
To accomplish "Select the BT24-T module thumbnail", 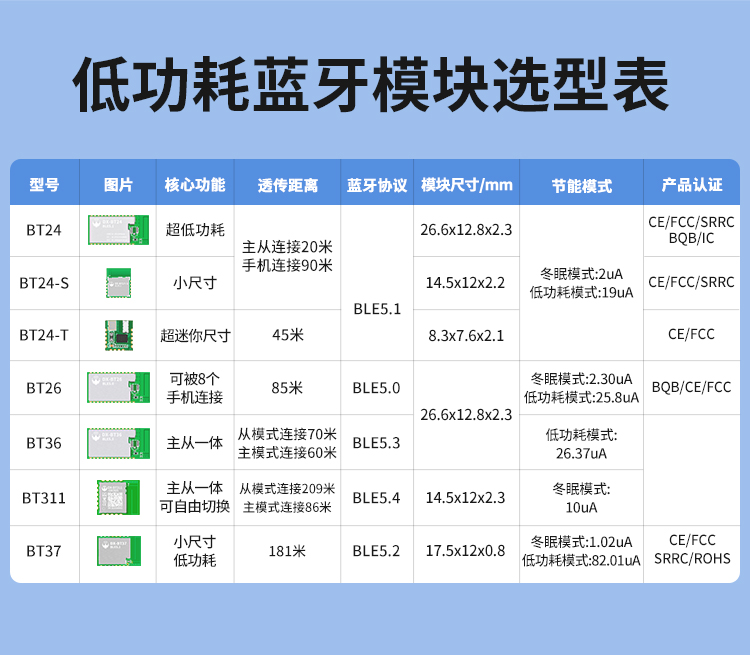I will click(118, 335).
